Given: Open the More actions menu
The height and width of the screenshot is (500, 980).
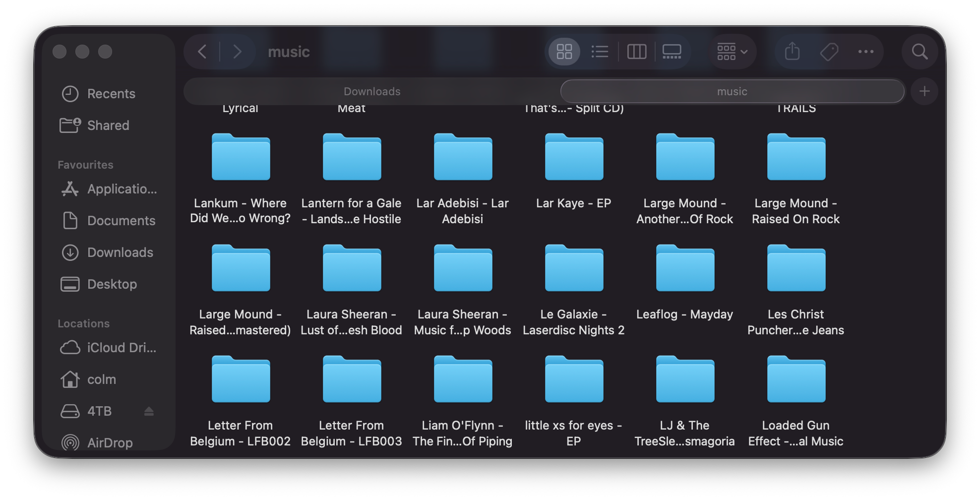Looking at the screenshot, I should click(x=866, y=52).
